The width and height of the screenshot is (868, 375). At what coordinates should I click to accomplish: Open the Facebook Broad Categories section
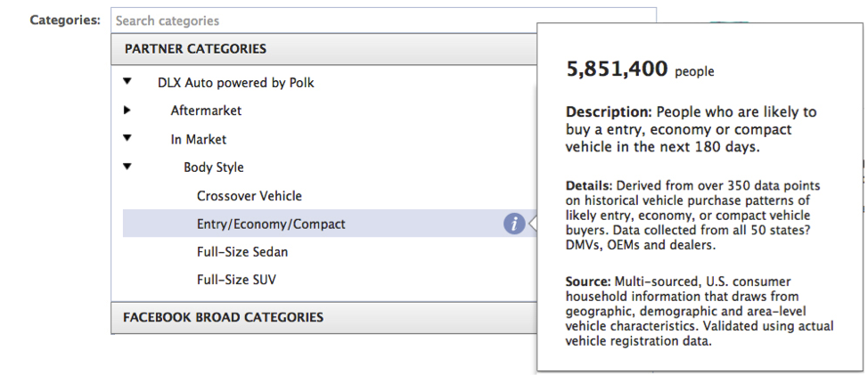[223, 317]
